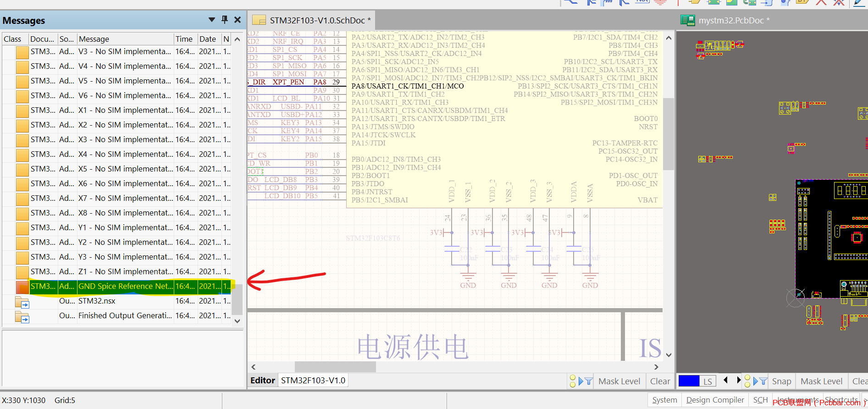The image size is (868, 409).
Task: Select the V3 No SIM implementation message
Action: pyautogui.click(x=117, y=51)
